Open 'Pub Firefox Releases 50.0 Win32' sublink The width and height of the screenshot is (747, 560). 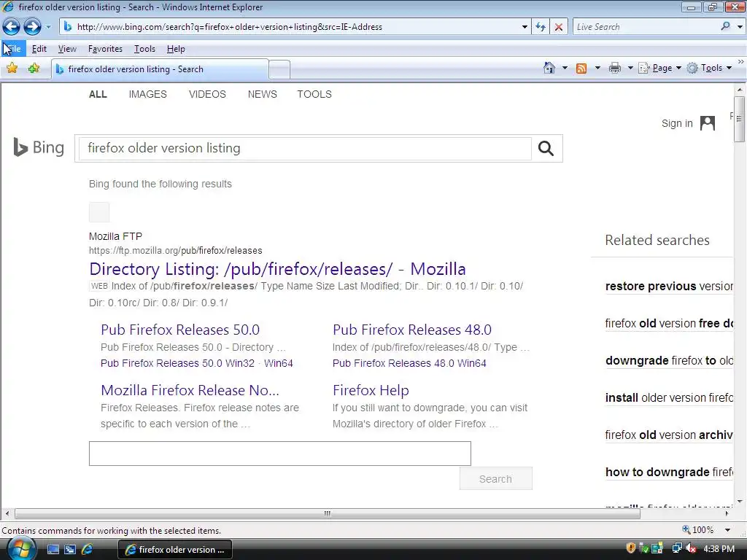(178, 363)
